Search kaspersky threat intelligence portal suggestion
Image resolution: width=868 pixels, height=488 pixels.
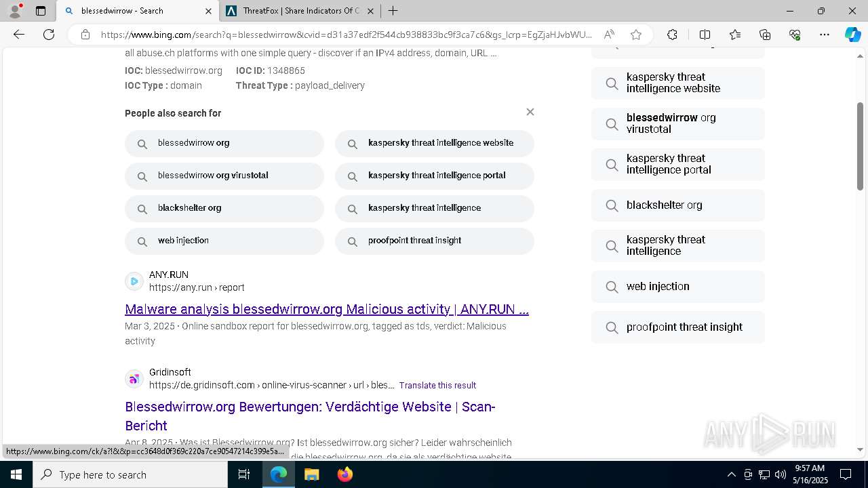click(x=435, y=176)
